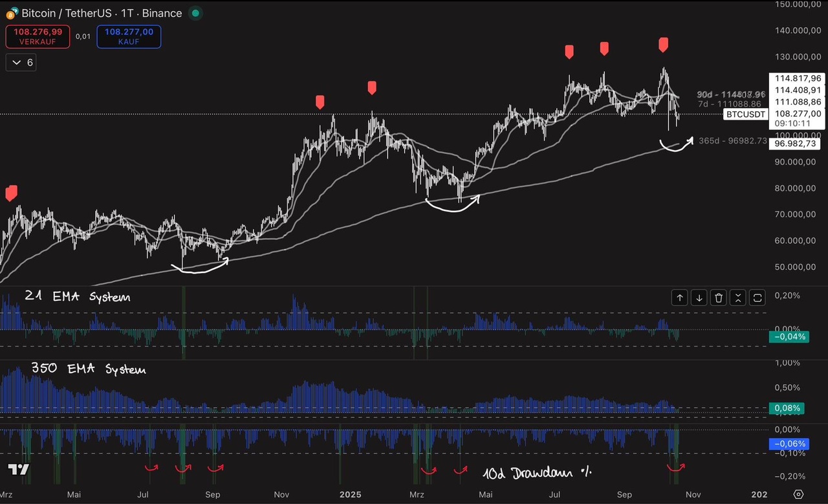The image size is (828, 504).
Task: Expand the collapsed indicator legend showing 6
Action: 21,63
